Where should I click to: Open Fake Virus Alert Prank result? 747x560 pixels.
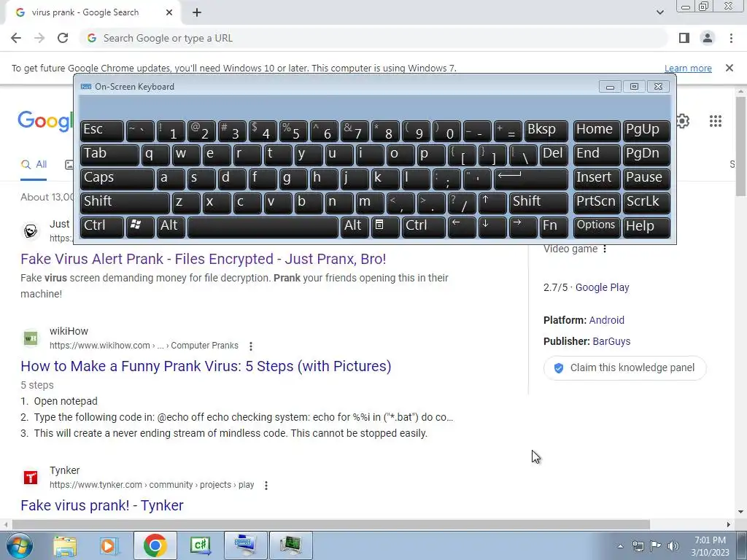pyautogui.click(x=204, y=259)
